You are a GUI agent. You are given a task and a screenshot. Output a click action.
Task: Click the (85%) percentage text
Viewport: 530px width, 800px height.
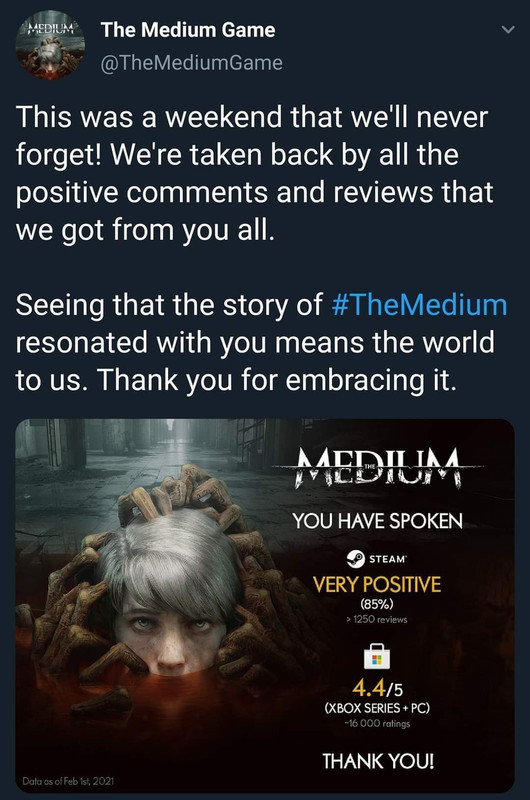tap(377, 604)
